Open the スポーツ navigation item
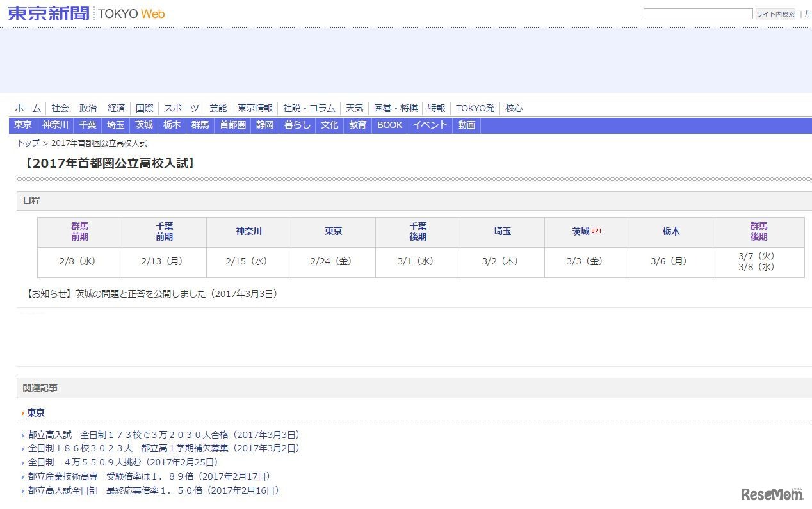The image size is (812, 509). 181,108
